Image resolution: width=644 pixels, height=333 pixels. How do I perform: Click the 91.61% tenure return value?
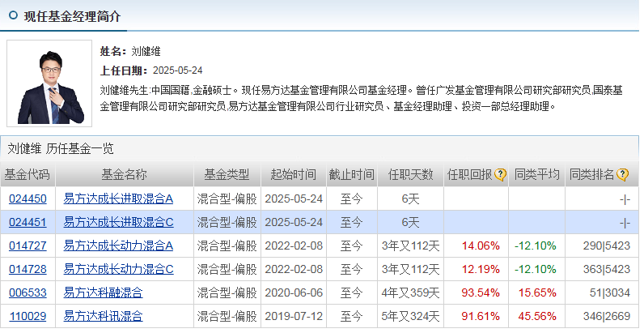pyautogui.click(x=481, y=316)
